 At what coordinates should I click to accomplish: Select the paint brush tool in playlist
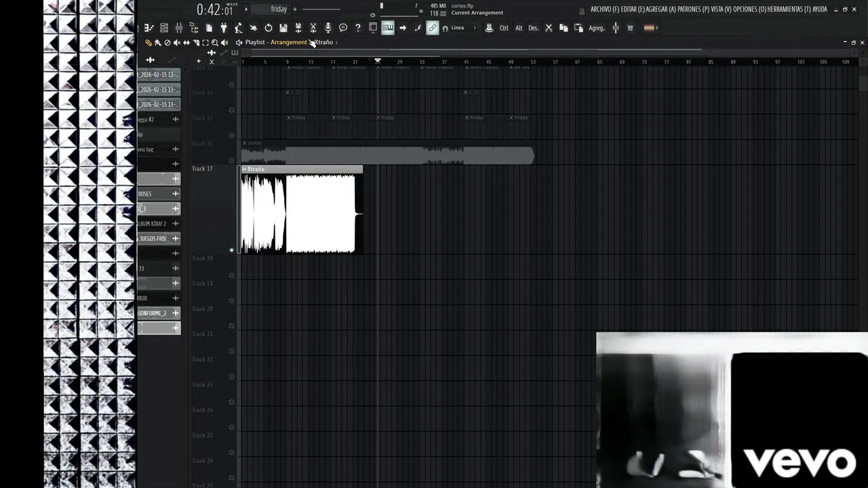click(158, 42)
